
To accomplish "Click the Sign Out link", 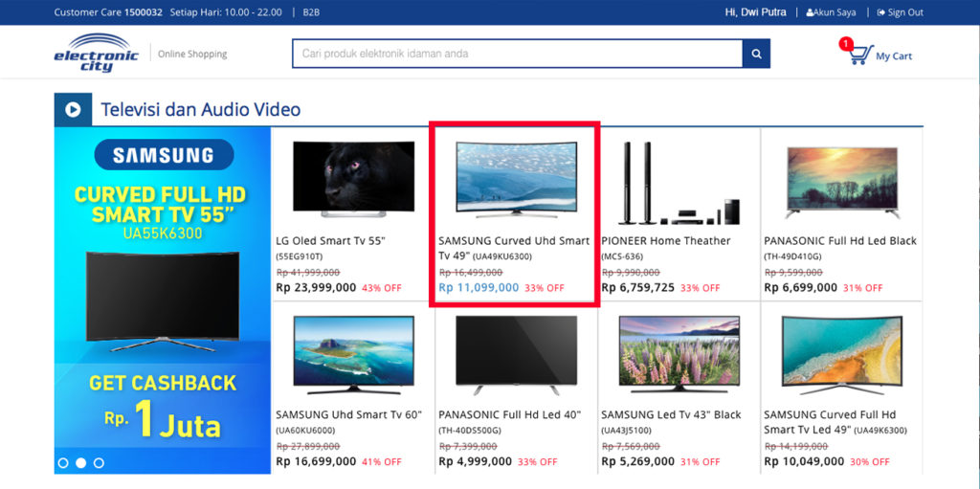I will [900, 12].
